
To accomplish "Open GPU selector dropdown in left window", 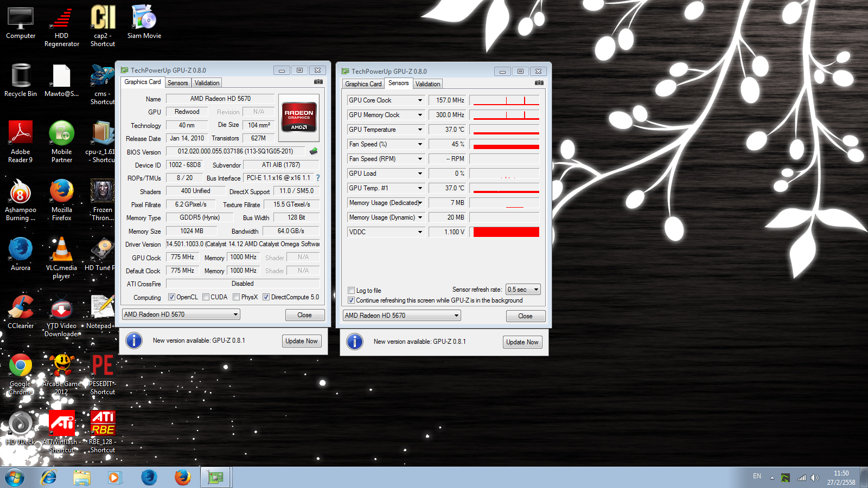I will point(181,314).
